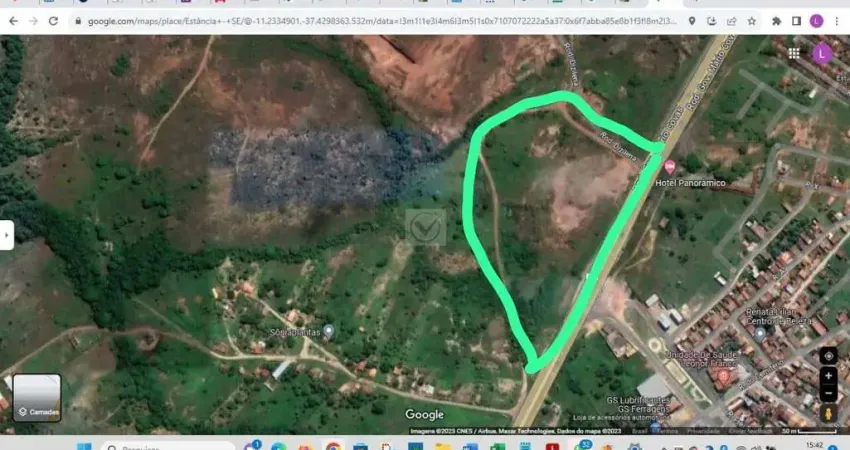The image size is (850, 450).
Task: Bookmark page with the star icon
Action: [x=751, y=20]
